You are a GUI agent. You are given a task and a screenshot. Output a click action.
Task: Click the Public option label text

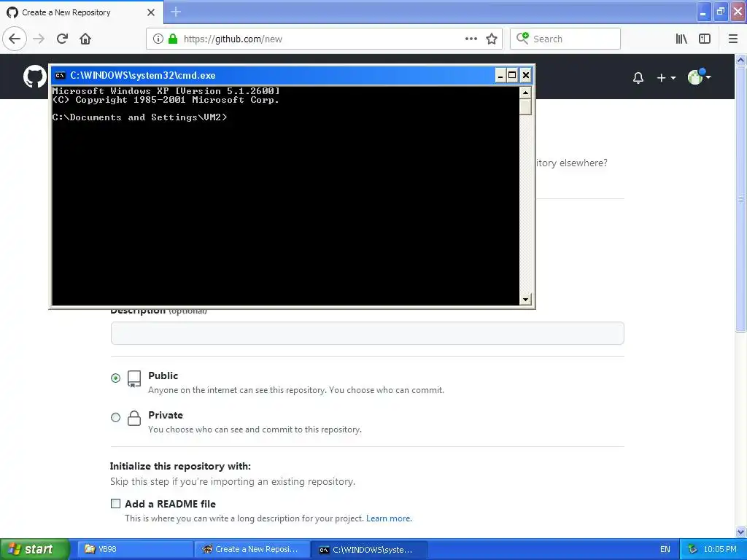tap(163, 376)
